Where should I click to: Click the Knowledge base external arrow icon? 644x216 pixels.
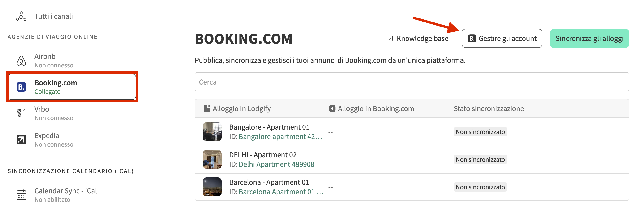[390, 39]
